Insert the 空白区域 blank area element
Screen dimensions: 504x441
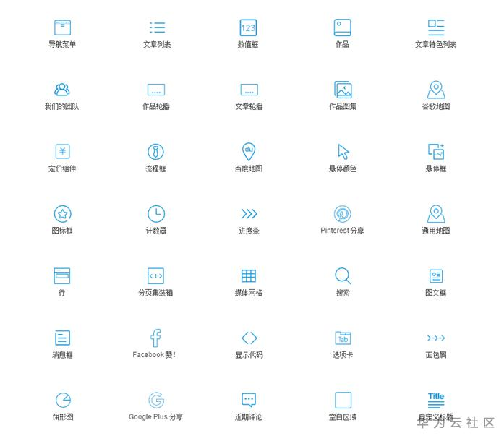point(343,400)
